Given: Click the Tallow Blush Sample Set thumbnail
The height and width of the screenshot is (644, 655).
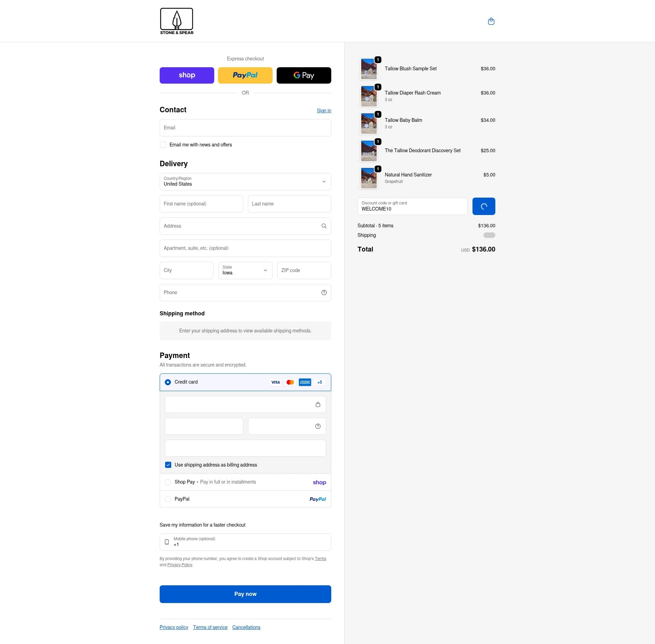Looking at the screenshot, I should 368,69.
